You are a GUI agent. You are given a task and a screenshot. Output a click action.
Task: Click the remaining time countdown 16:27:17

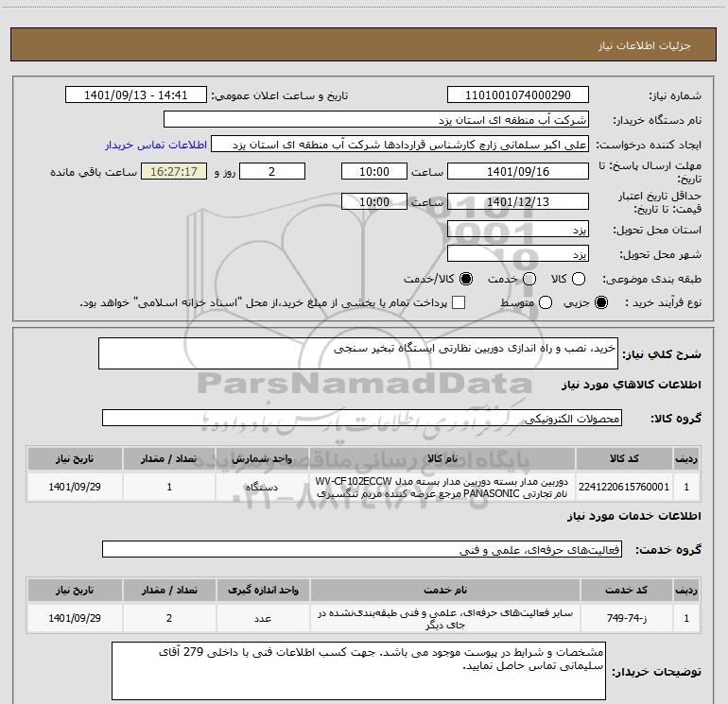[174, 171]
